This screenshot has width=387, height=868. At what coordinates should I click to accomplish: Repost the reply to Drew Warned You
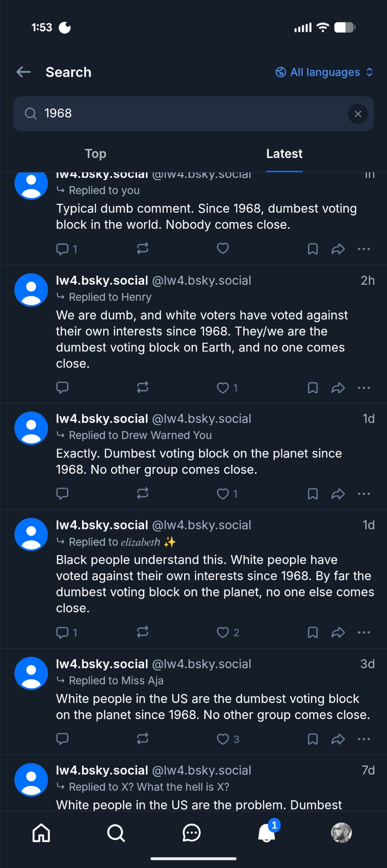coord(142,493)
